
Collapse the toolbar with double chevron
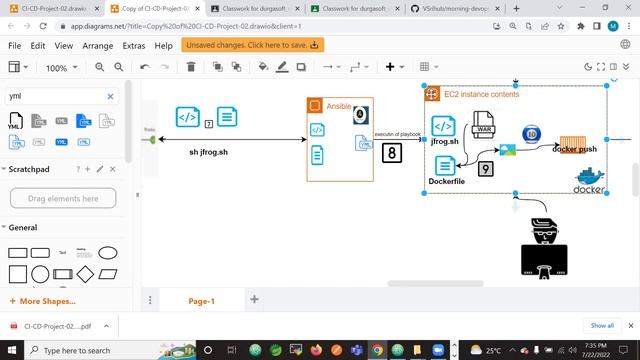coord(626,67)
